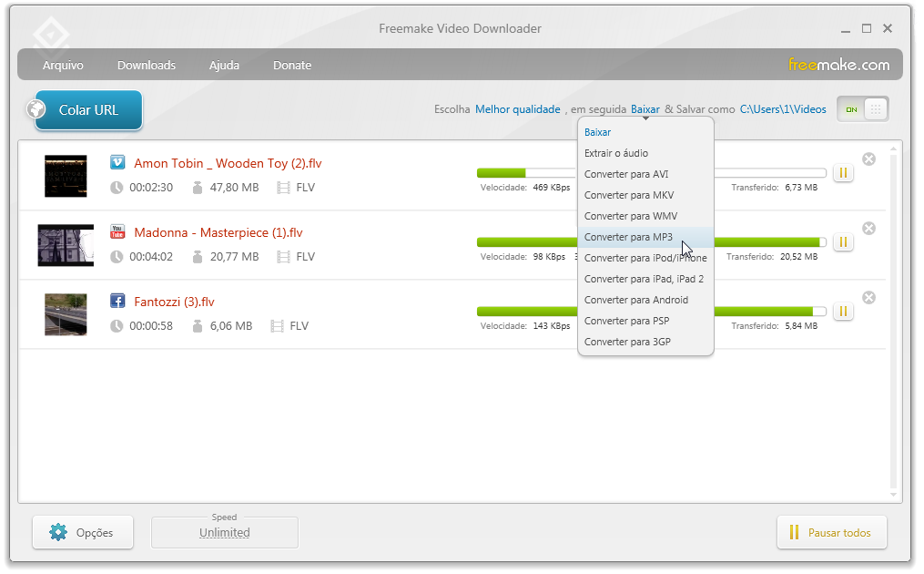Choose Converter para WMV
Viewport: 924px width, 574px height.
(x=645, y=216)
